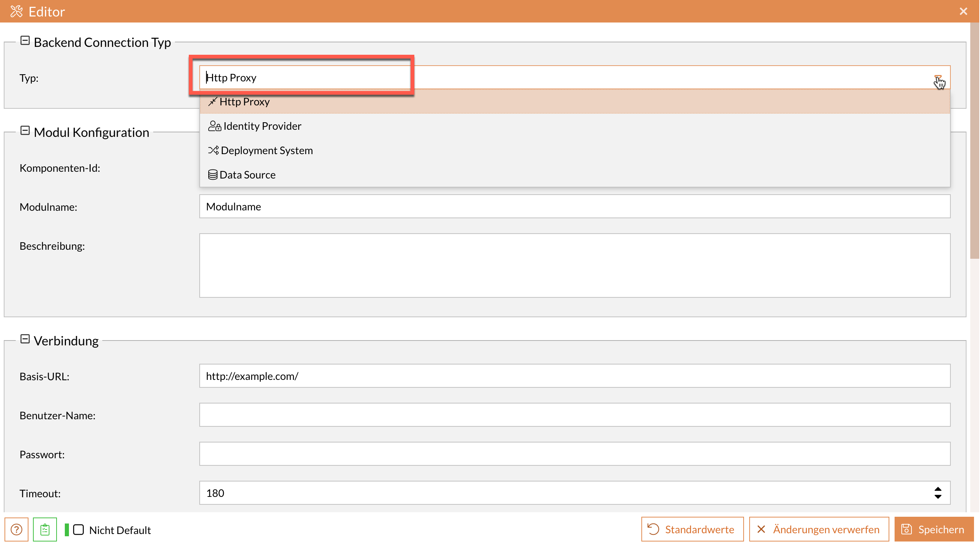This screenshot has width=980, height=546.
Task: Click the green clipboard checklist icon
Action: 45,529
